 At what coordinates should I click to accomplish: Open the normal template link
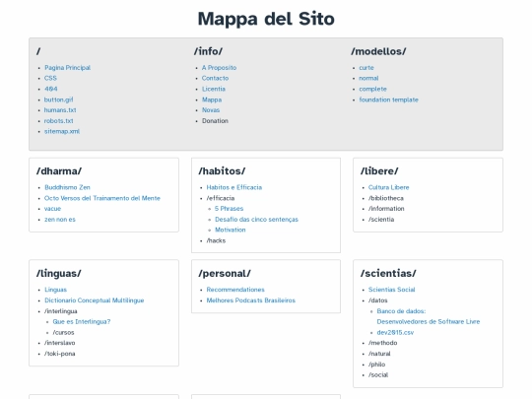coord(368,78)
